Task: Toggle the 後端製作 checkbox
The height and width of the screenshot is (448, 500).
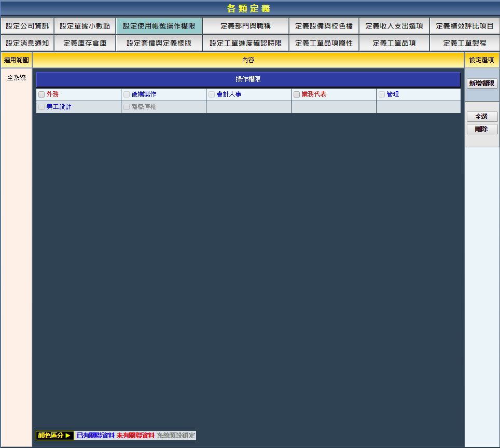Action: tap(127, 94)
